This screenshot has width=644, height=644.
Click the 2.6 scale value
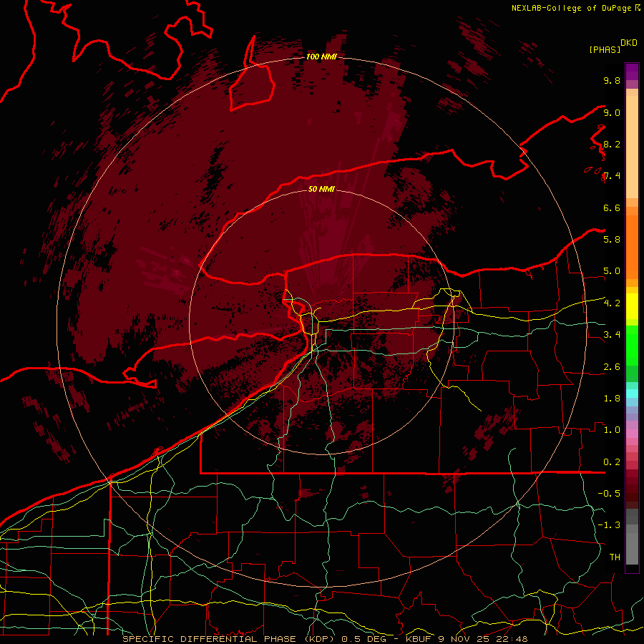pyautogui.click(x=612, y=367)
